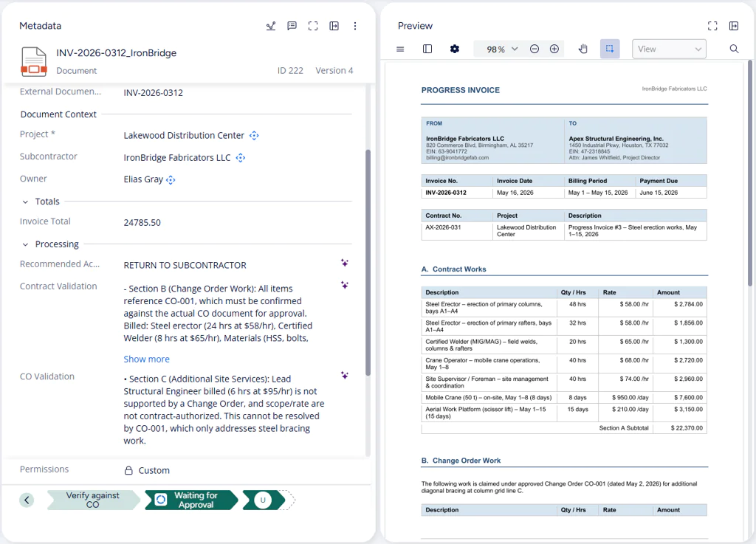Click INV-2026-0312 in the invoice number cell
Screen dimensions: 756x544
[x=446, y=193]
